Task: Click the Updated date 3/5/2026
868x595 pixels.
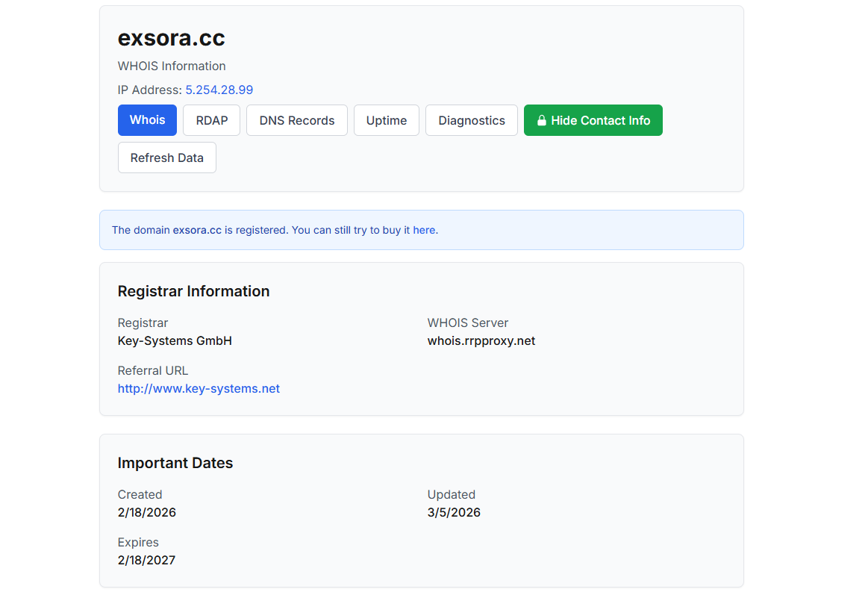Action: 454,513
